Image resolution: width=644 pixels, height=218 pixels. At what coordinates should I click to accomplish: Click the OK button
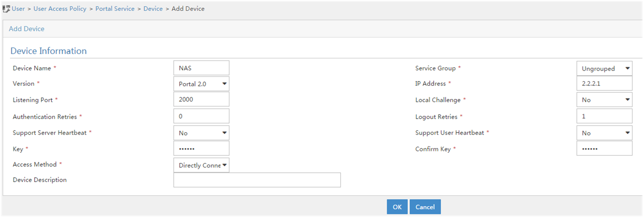(397, 207)
